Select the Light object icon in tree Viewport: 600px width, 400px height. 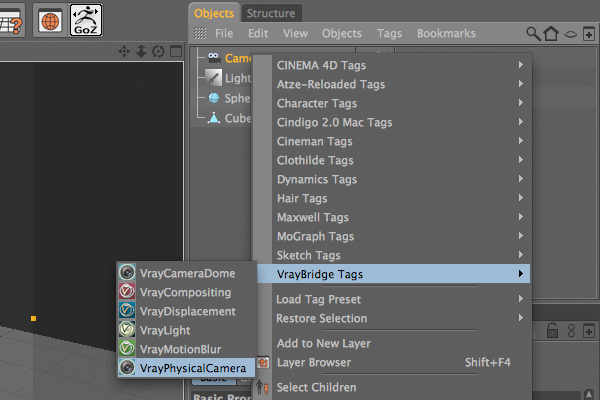[214, 78]
